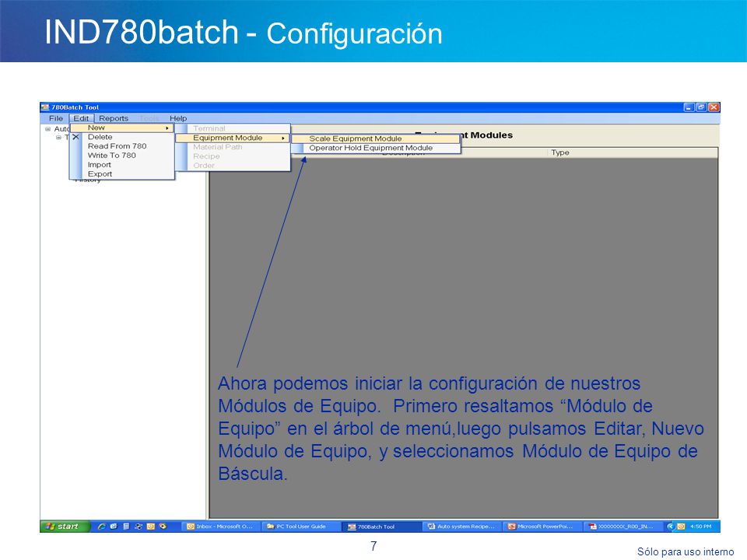Switch to Auto system Recipe taskbar window

(461, 527)
